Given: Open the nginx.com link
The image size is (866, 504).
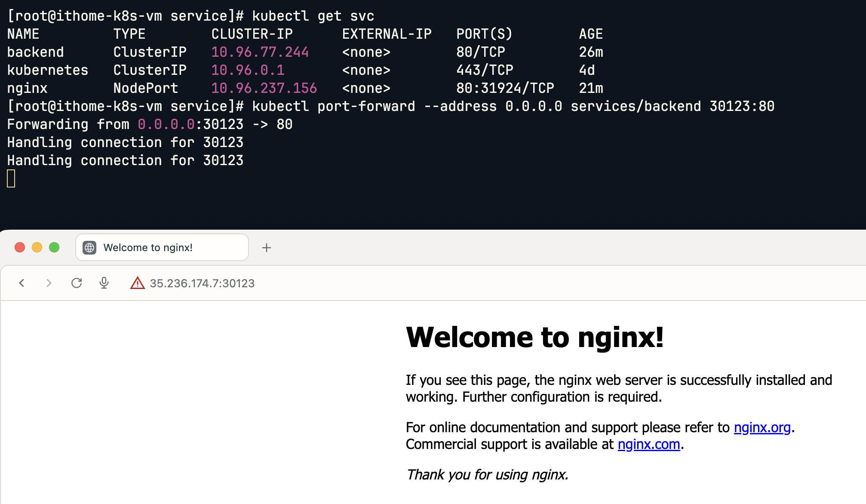Looking at the screenshot, I should tap(648, 444).
